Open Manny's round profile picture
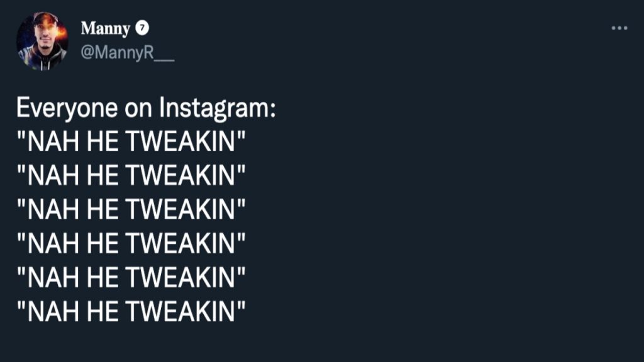Viewport: 644px width, 362px height. (x=42, y=40)
